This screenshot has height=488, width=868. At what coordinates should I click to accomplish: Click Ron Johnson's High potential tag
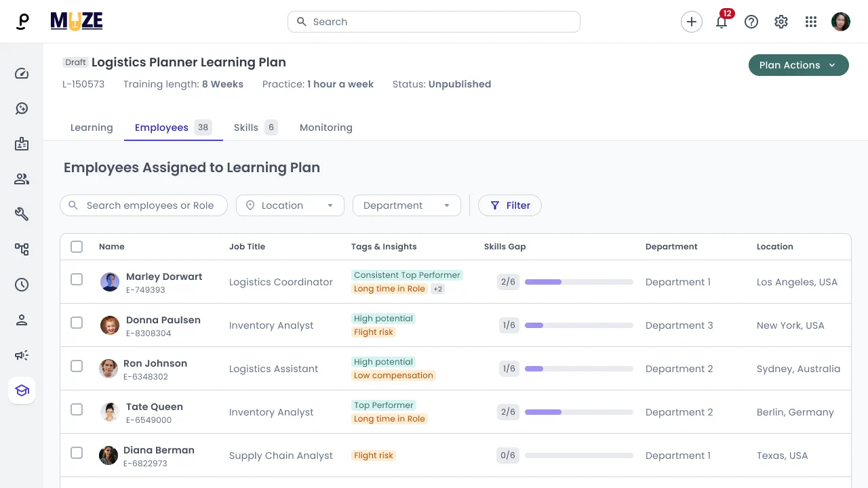click(x=384, y=362)
